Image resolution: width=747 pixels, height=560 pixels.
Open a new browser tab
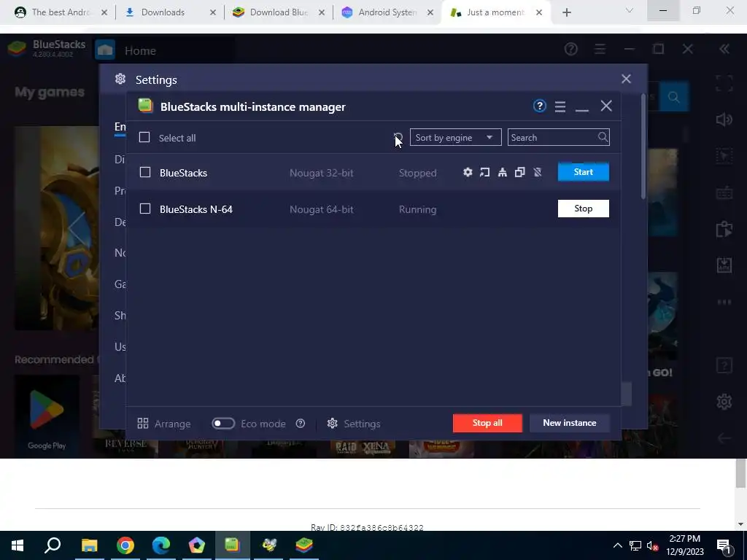click(x=566, y=13)
